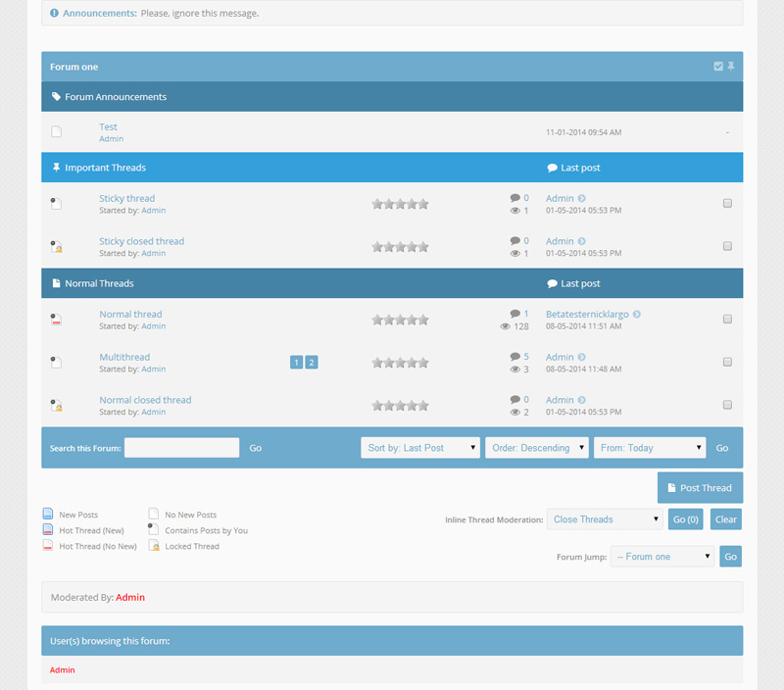Click the hot thread icon beside Normal thread
The width and height of the screenshot is (784, 690).
pos(57,320)
